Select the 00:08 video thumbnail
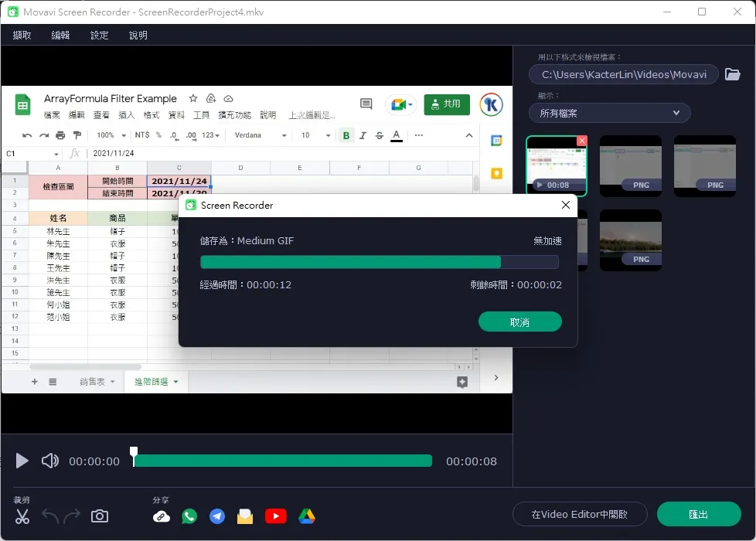 (557, 166)
